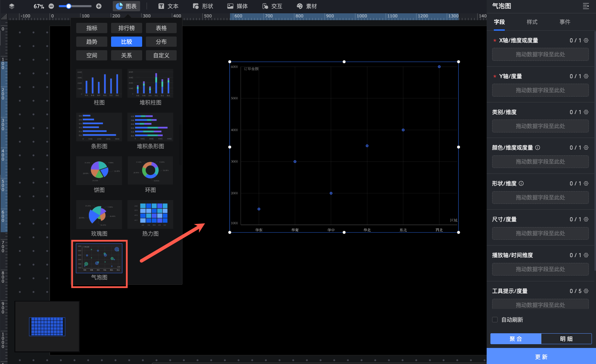Choose the 柱图 bar chart thumbnail
Image resolution: width=596 pixels, height=364 pixels.
(x=99, y=83)
